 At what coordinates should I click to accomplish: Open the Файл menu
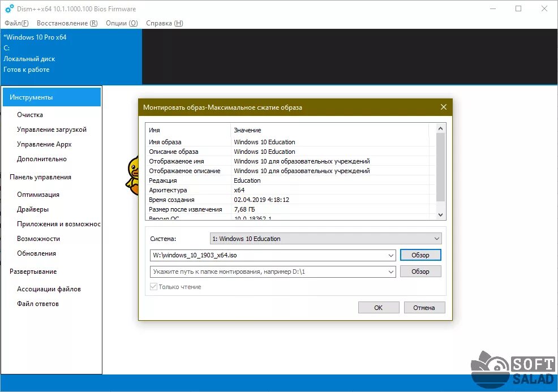(x=16, y=23)
